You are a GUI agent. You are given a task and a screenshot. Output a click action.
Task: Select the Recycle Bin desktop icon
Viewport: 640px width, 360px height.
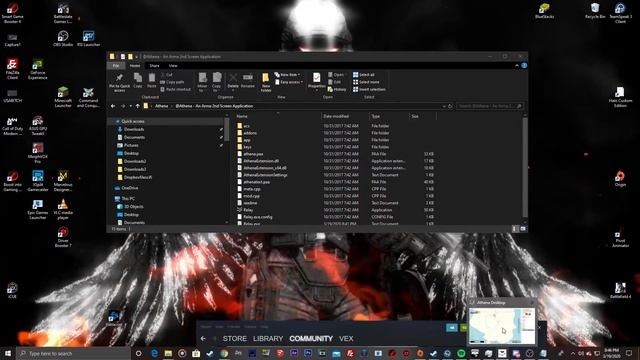595,11
